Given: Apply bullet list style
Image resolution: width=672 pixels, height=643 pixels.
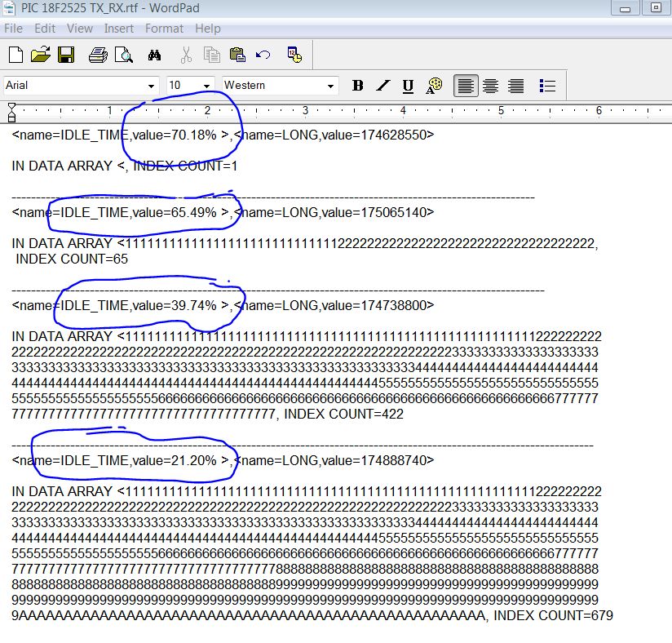Looking at the screenshot, I should pos(548,86).
